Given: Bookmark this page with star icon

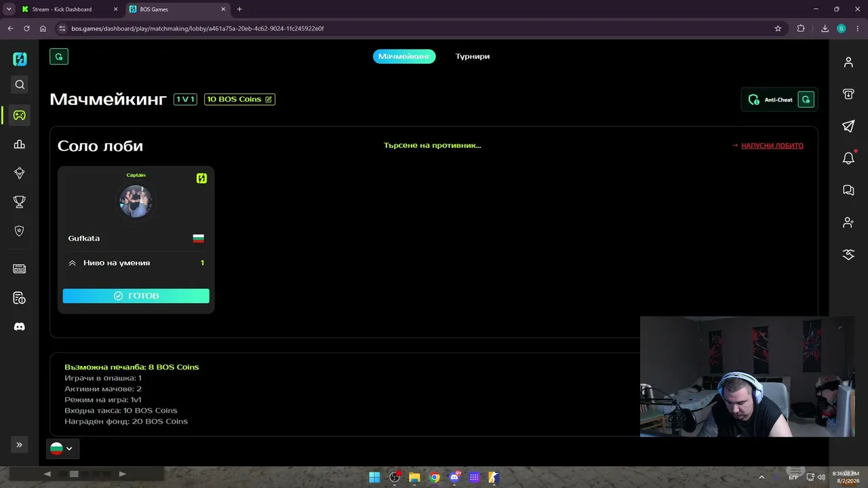Looking at the screenshot, I should 778,28.
